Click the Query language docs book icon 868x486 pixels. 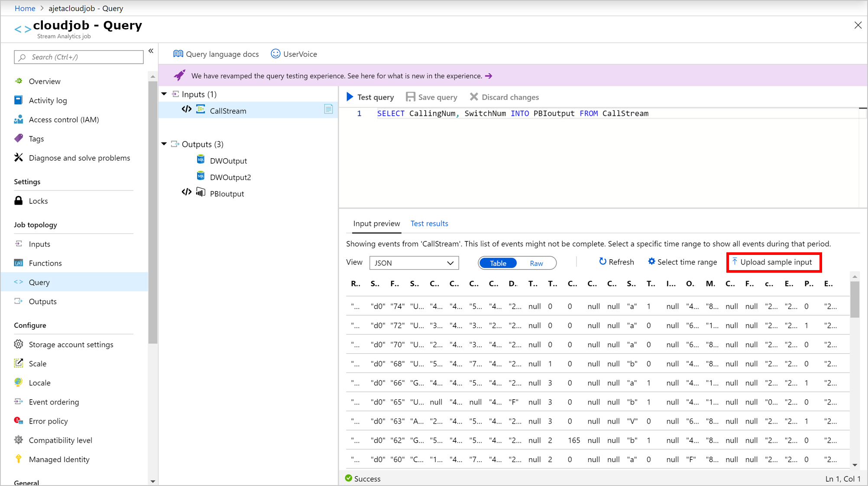click(x=178, y=54)
